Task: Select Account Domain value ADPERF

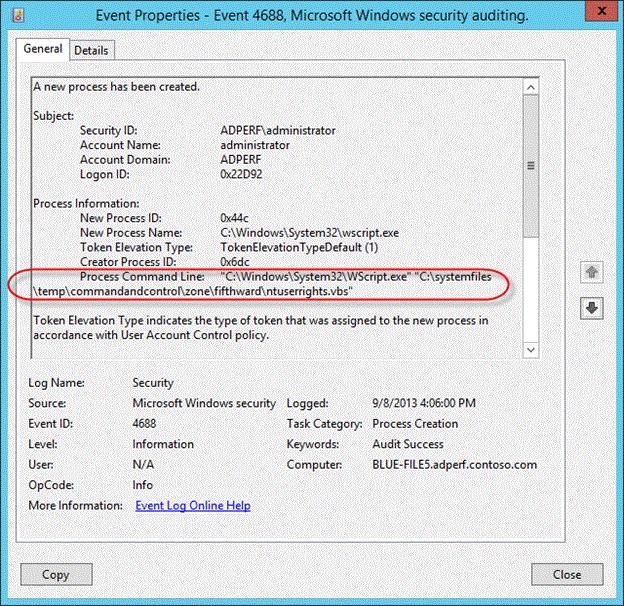Action: [x=241, y=160]
